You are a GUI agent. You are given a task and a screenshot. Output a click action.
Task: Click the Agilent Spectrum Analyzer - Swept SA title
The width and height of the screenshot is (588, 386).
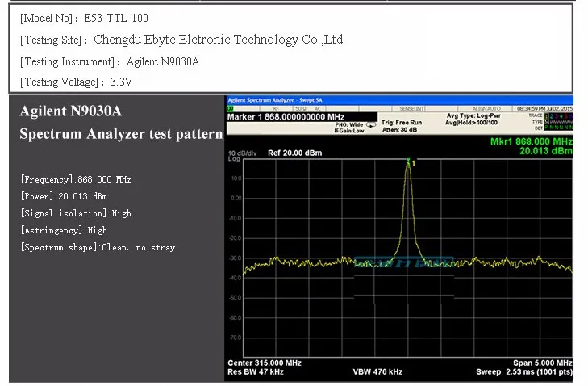click(x=275, y=100)
